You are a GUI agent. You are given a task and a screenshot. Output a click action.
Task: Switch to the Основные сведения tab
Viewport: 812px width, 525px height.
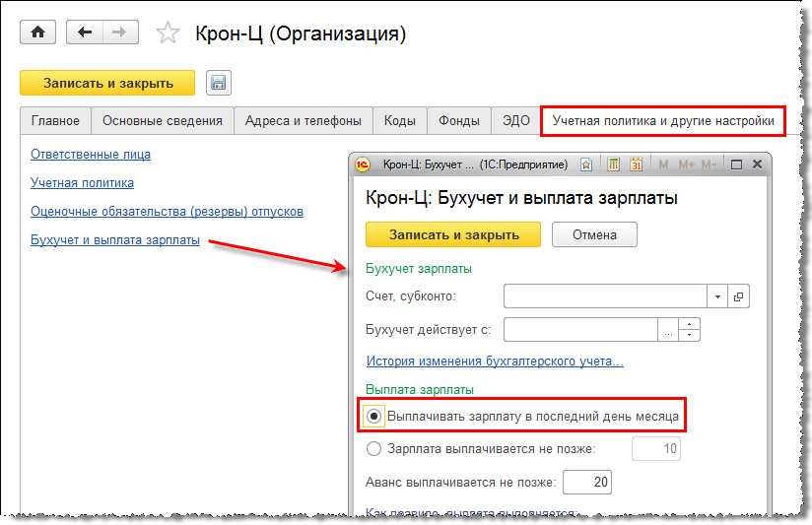point(163,121)
